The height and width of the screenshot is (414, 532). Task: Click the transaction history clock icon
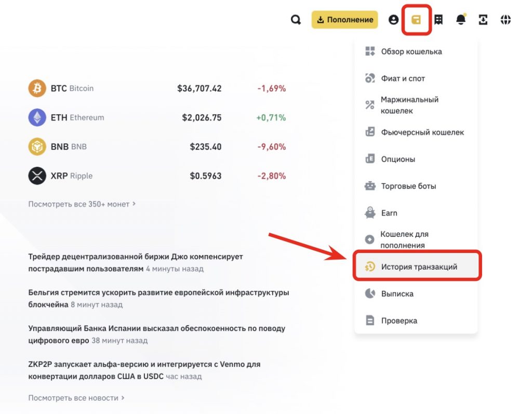click(x=370, y=266)
